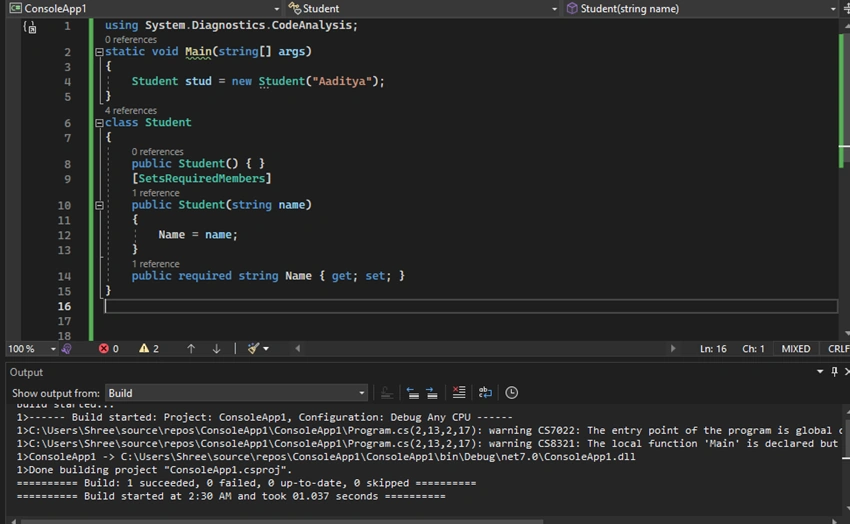Open the code cleanup profile dropdown arrow
850x524 pixels.
click(266, 348)
